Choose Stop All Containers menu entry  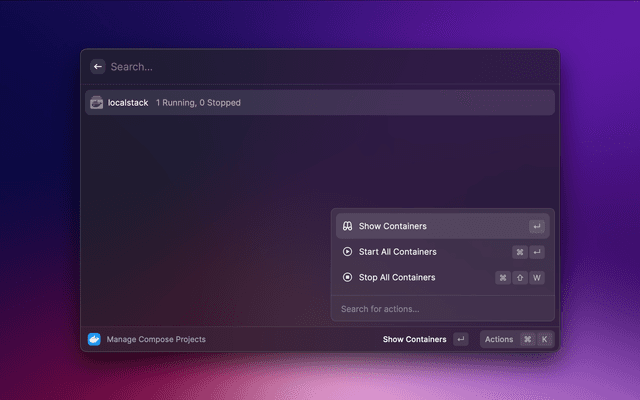click(x=397, y=277)
